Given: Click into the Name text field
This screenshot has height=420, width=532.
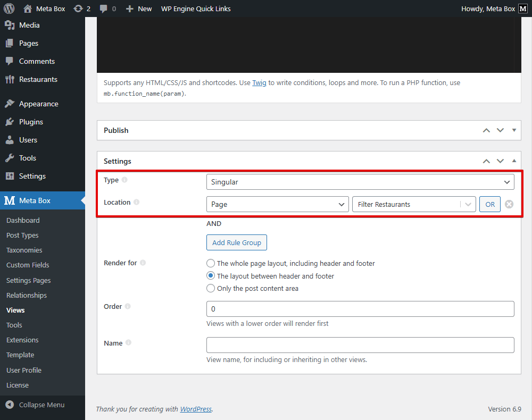Looking at the screenshot, I should (x=360, y=345).
